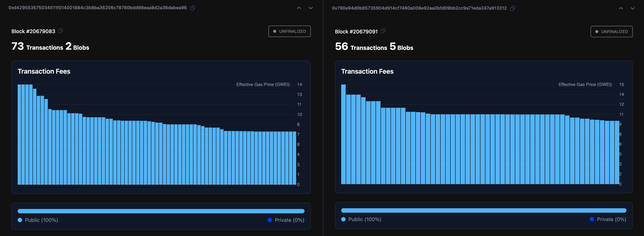This screenshot has height=236, width=644.
Task: Toggle Private legend under Block #20679083 chart
Action: coord(286,220)
